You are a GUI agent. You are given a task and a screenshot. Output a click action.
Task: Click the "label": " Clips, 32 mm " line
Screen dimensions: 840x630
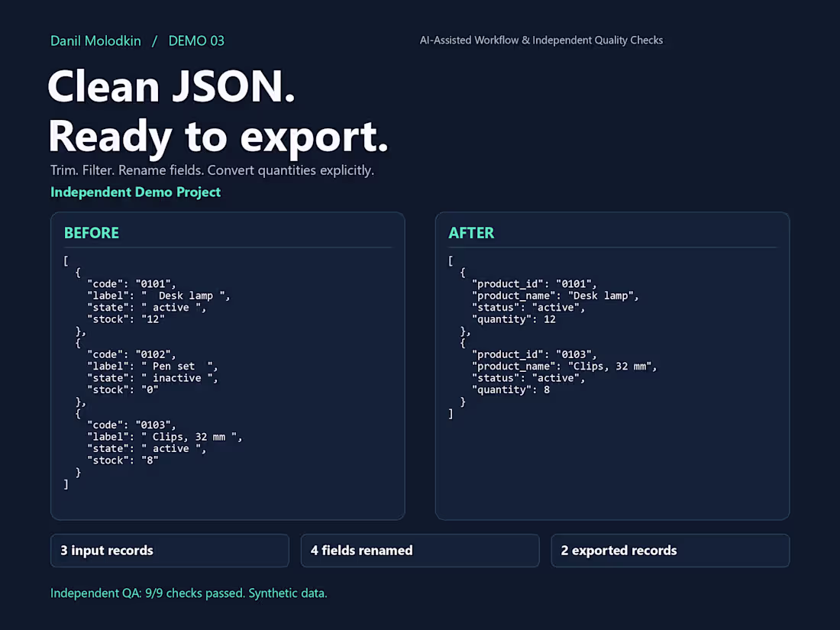[164, 437]
